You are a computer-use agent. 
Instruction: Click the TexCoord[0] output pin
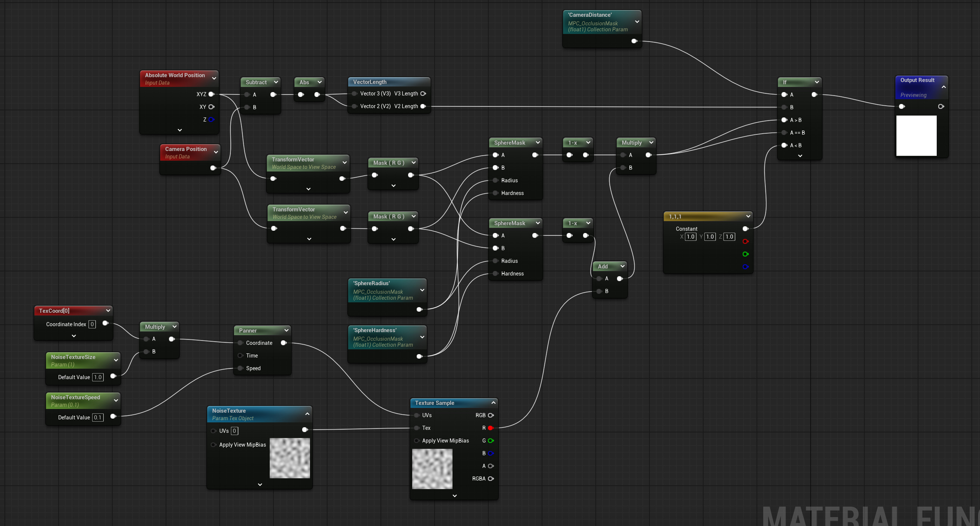105,323
